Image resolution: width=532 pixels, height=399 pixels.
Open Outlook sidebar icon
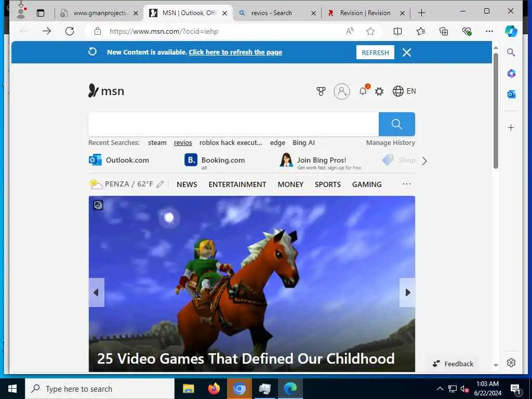click(511, 94)
